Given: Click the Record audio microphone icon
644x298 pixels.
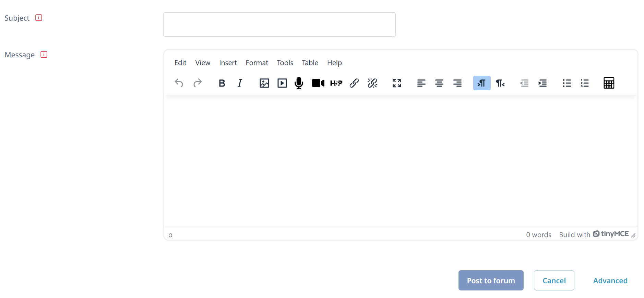Looking at the screenshot, I should tap(299, 83).
